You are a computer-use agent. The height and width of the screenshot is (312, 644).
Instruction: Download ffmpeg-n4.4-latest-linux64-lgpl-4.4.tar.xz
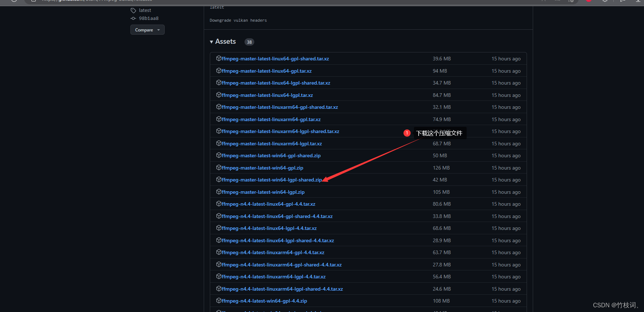(x=269, y=228)
